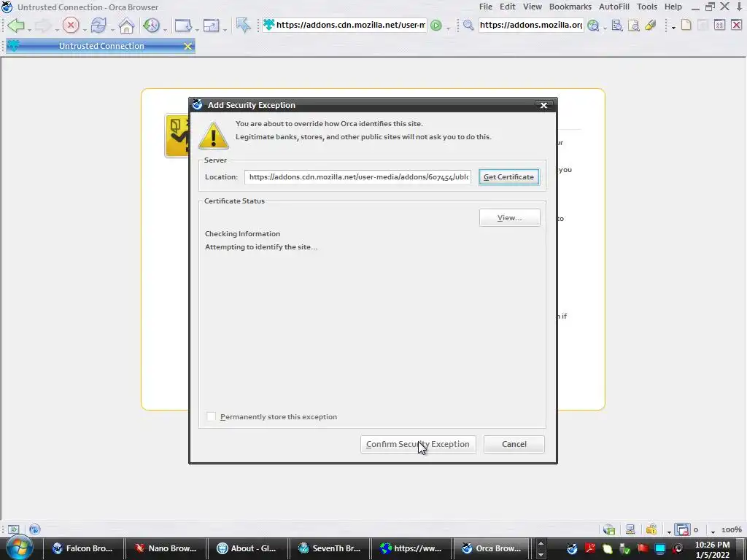
Task: Click the site favicon in address bar
Action: click(268, 25)
